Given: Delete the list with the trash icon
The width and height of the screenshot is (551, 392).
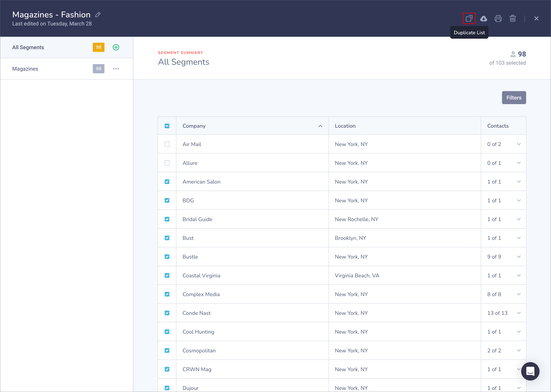Looking at the screenshot, I should point(513,18).
